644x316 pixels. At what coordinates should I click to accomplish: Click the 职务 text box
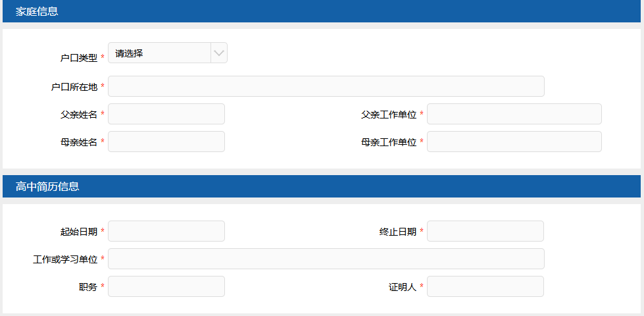click(x=166, y=286)
